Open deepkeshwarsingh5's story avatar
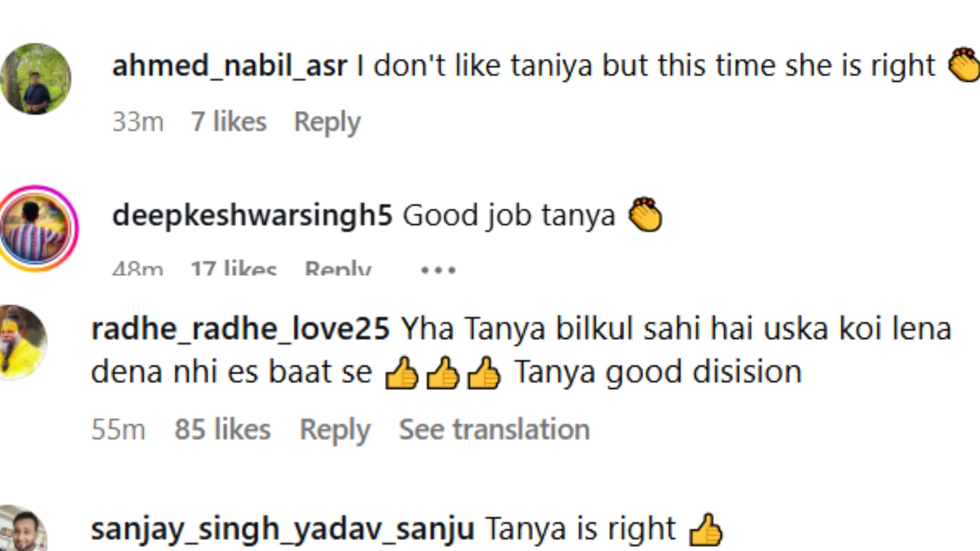Screen dimensions: 980x551 click(36, 228)
